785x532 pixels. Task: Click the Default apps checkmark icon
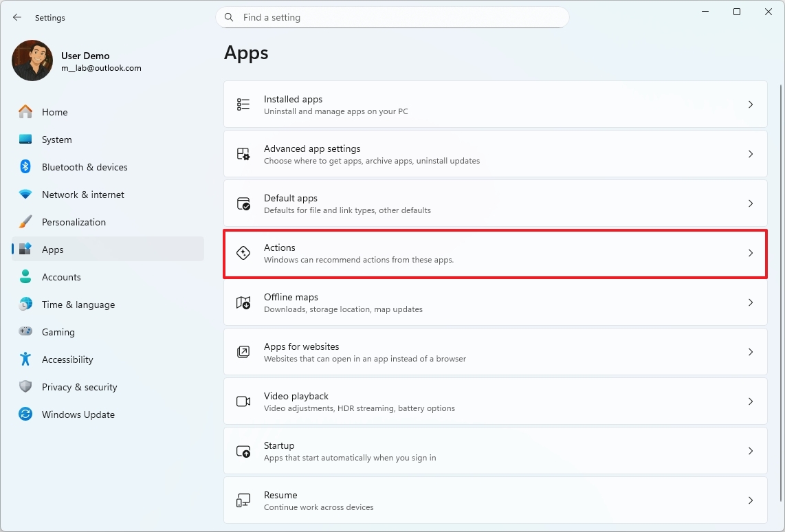pos(243,203)
